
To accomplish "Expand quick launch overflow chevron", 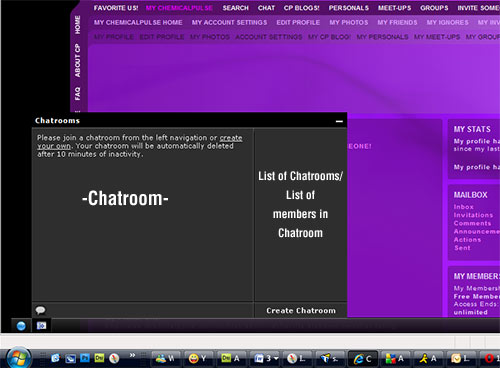I will point(132,355).
